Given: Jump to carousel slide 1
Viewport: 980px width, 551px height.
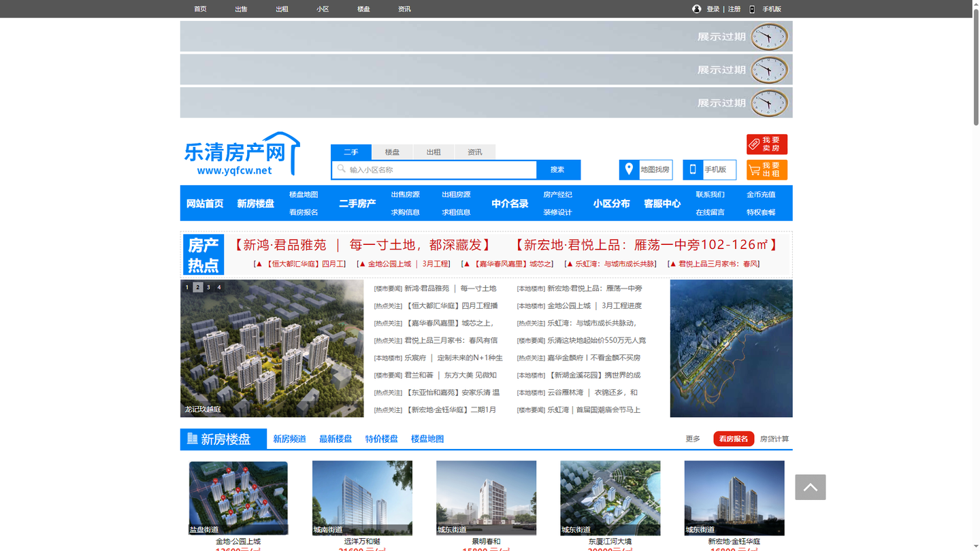Looking at the screenshot, I should 187,288.
